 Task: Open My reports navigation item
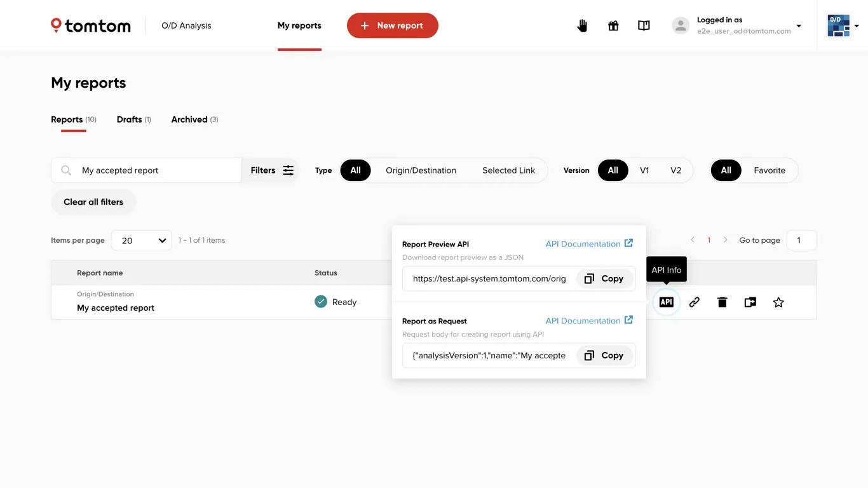coord(299,25)
